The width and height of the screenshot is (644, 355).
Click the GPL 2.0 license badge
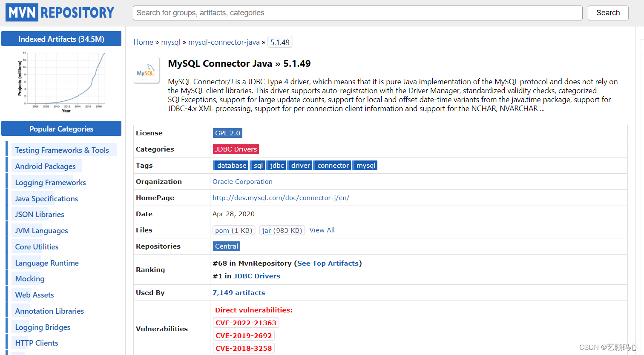coord(227,133)
